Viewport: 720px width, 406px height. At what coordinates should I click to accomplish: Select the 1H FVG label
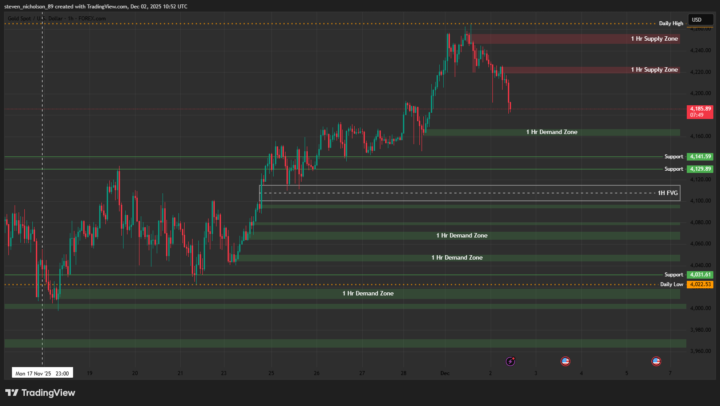click(x=668, y=193)
